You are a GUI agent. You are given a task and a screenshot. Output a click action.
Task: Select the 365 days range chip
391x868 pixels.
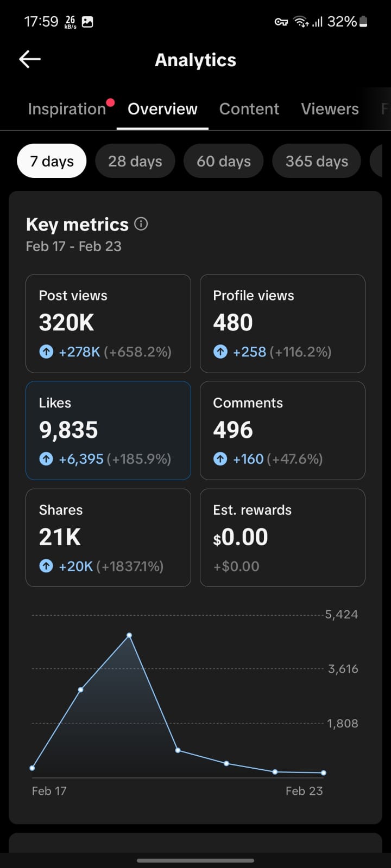click(x=317, y=161)
